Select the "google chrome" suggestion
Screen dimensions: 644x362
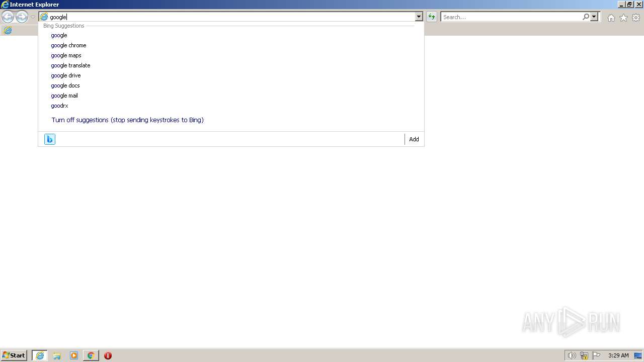click(x=231, y=45)
